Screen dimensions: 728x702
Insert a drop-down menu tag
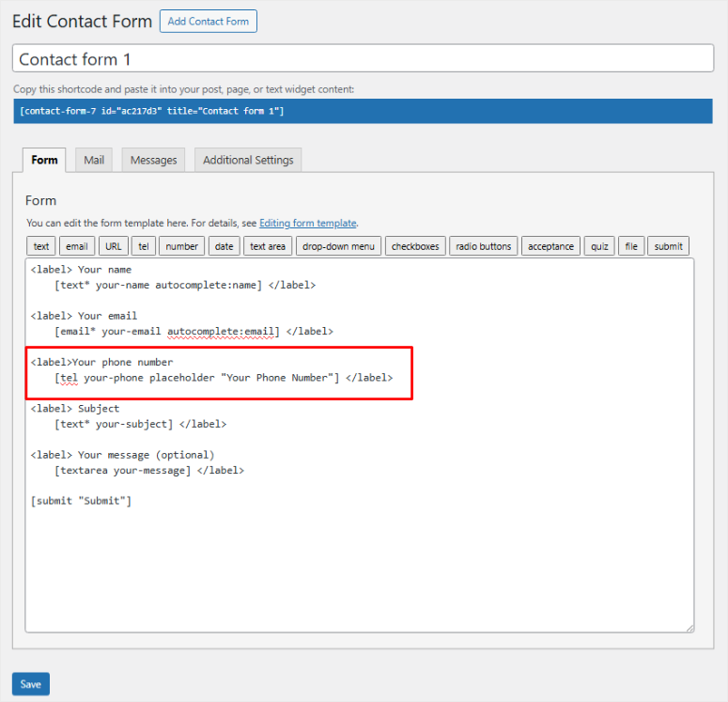(338, 246)
